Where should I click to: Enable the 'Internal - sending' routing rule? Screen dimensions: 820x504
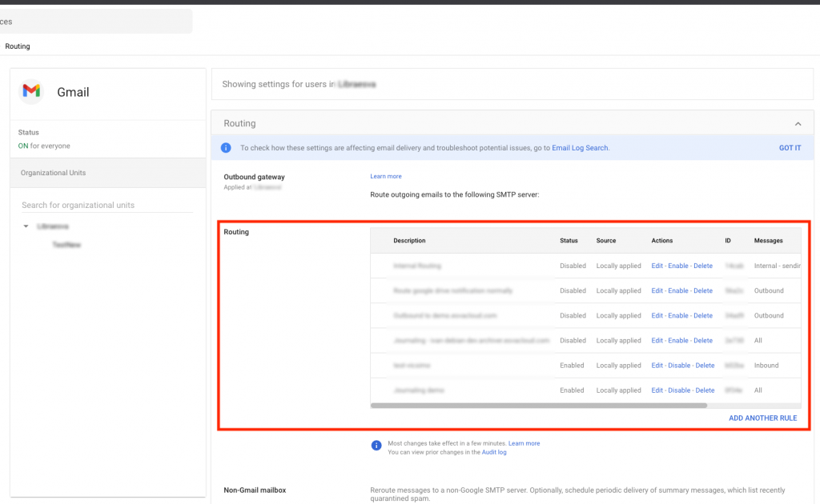click(x=677, y=266)
